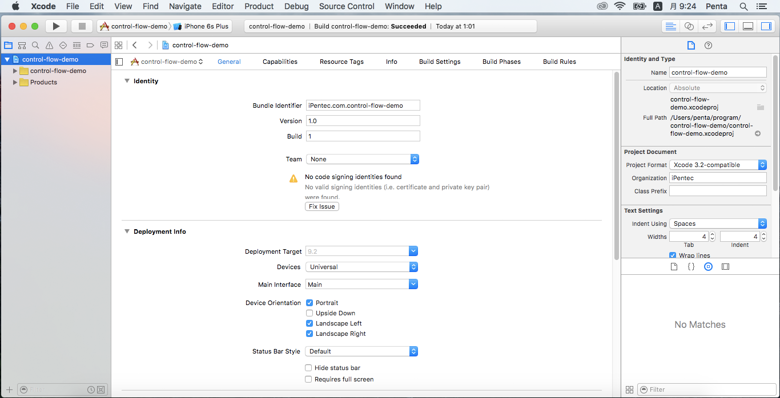Screen dimensions: 780x398
Task: Click the Bundle Identifier text field
Action: pyautogui.click(x=363, y=105)
